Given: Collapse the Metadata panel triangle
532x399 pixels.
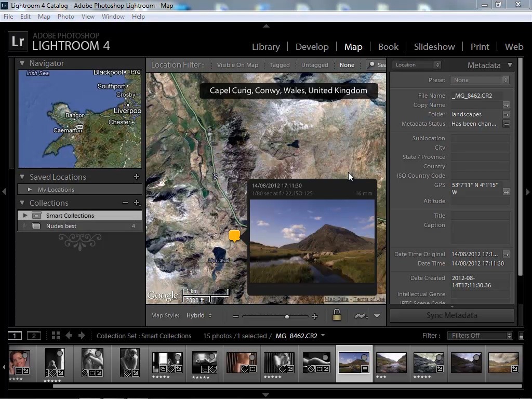Looking at the screenshot, I should point(510,65).
